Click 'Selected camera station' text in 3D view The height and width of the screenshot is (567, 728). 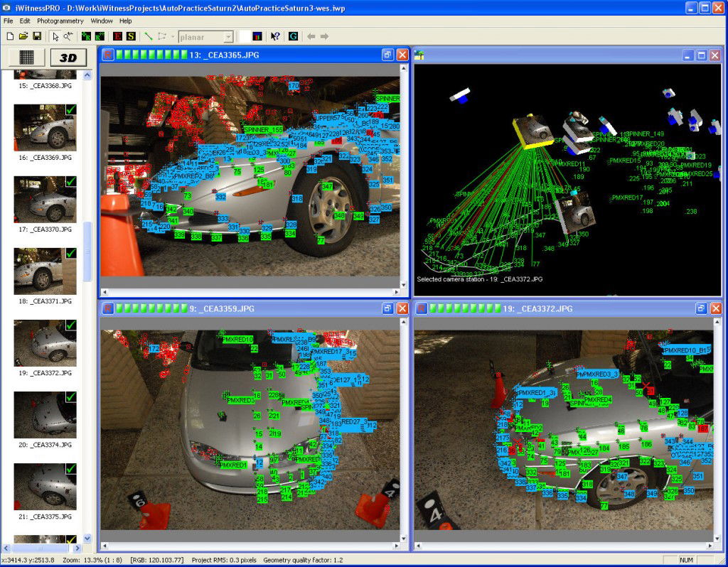[480, 279]
